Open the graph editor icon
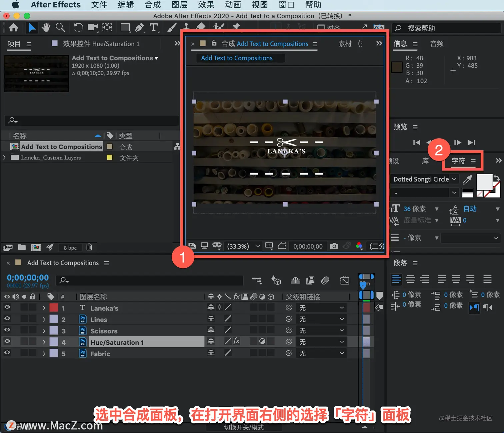This screenshot has height=433, width=504. 345,280
